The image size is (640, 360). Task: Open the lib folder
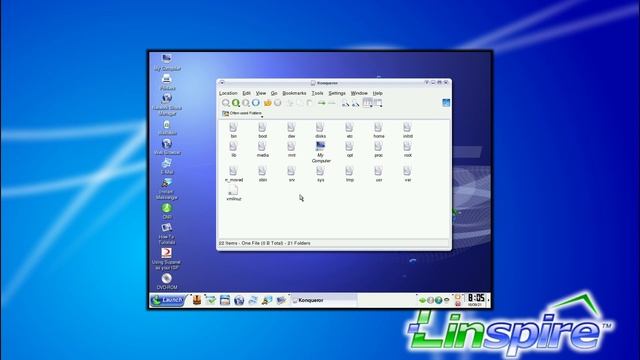(x=233, y=149)
